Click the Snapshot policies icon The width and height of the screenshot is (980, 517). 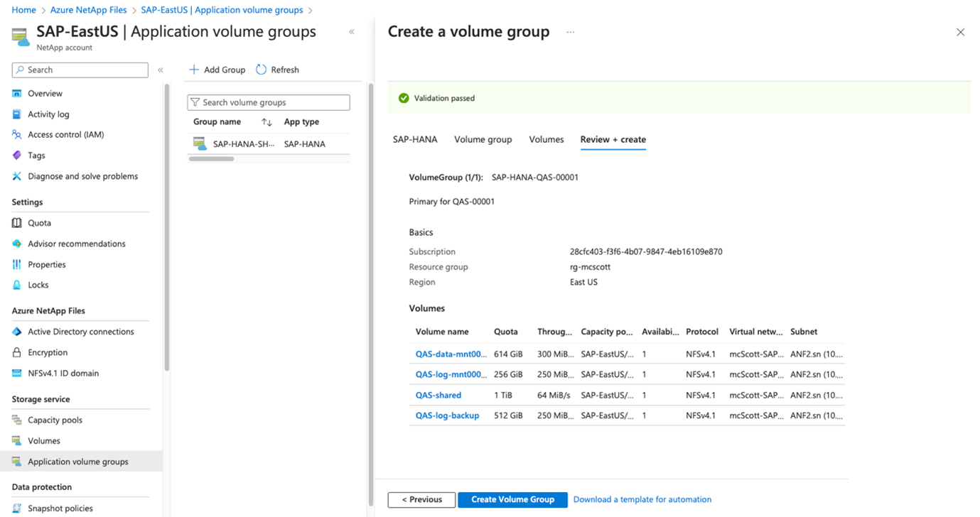[x=17, y=508]
